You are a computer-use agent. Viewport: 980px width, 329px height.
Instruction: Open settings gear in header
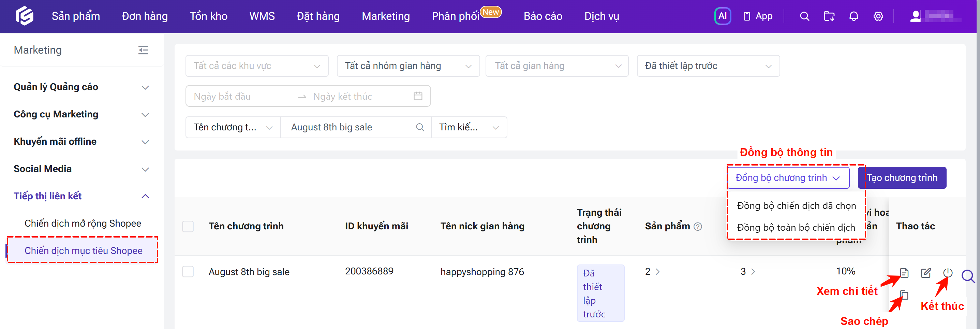coord(878,16)
